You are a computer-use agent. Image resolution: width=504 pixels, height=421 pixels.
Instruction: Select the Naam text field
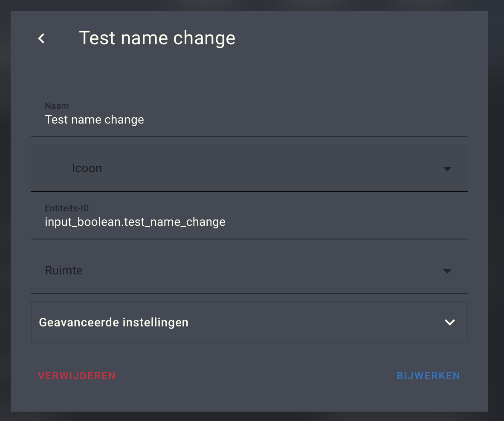coord(171,120)
